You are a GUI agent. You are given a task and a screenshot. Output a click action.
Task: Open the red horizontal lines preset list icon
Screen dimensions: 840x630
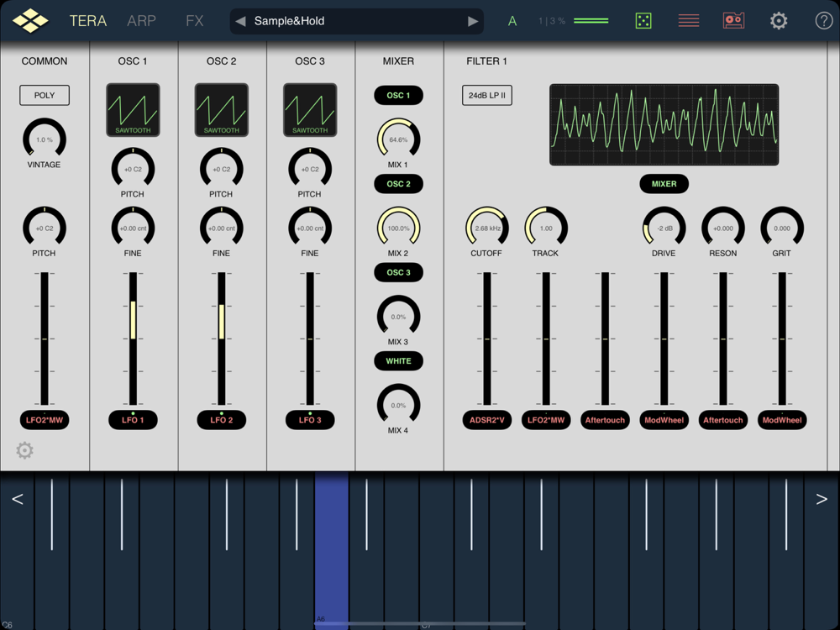coord(689,21)
